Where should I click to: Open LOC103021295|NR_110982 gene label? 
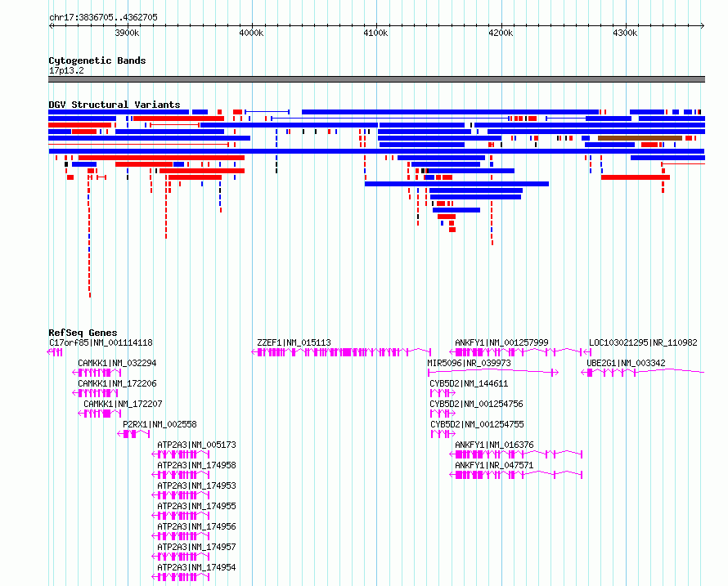(643, 342)
